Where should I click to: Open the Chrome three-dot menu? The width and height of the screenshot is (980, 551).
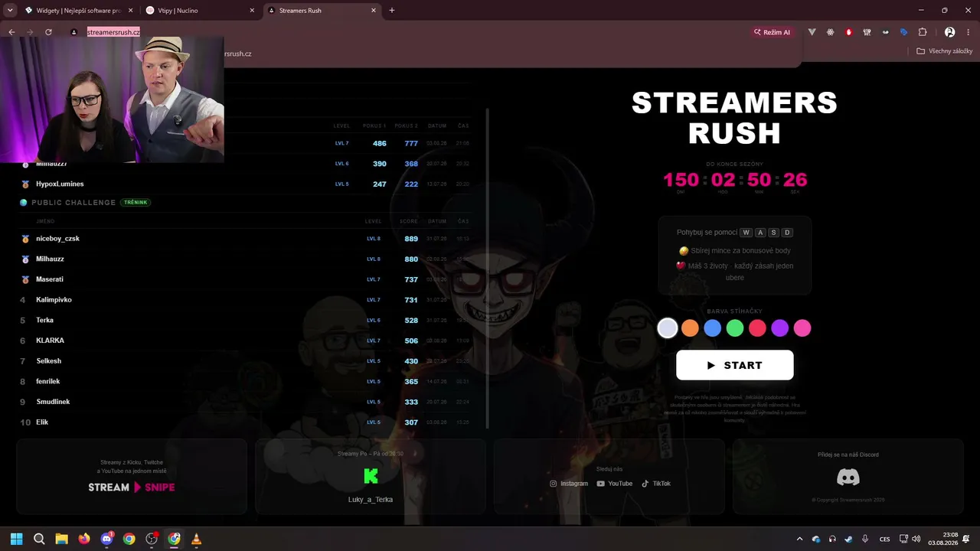(968, 32)
